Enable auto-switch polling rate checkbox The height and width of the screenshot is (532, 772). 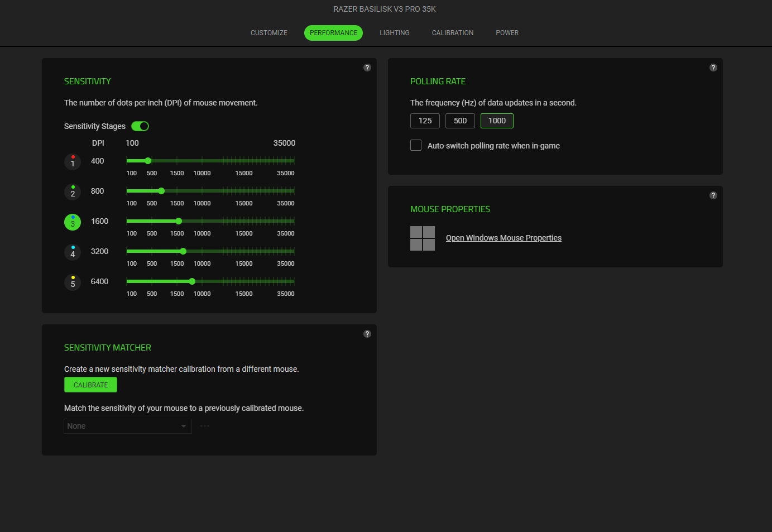point(416,146)
